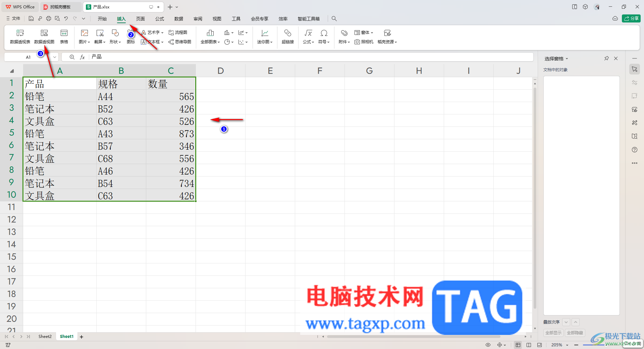Click Show All (全部显示) button
Screen dimensions: 644x349
tap(553, 333)
